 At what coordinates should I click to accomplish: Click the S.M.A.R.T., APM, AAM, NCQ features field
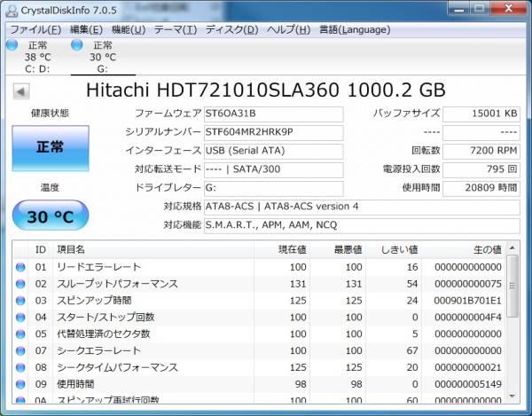coord(362,225)
